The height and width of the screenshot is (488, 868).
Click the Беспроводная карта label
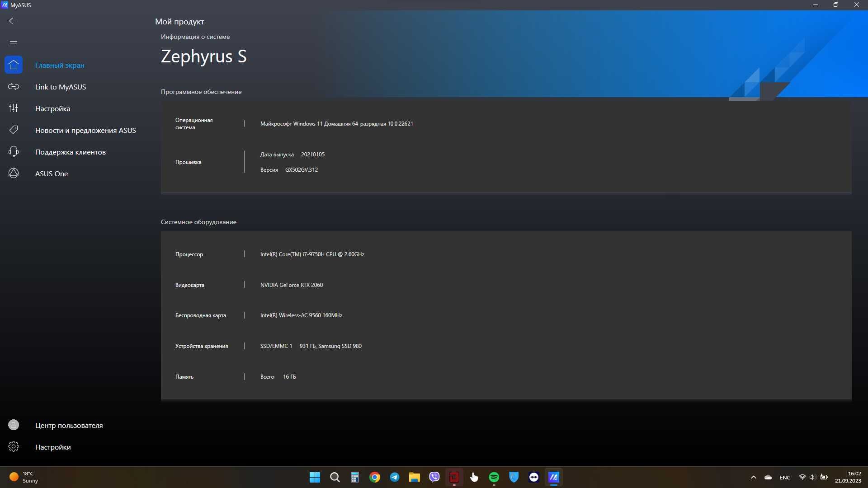click(x=201, y=315)
